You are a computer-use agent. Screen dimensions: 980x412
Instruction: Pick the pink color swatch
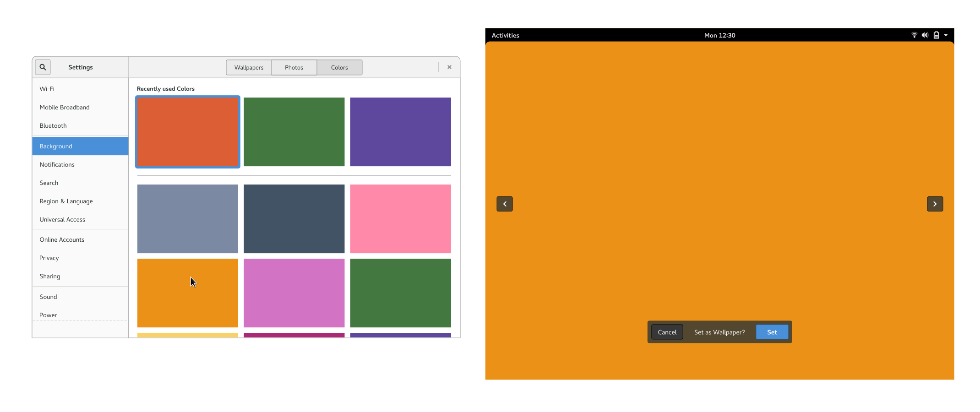(x=401, y=219)
